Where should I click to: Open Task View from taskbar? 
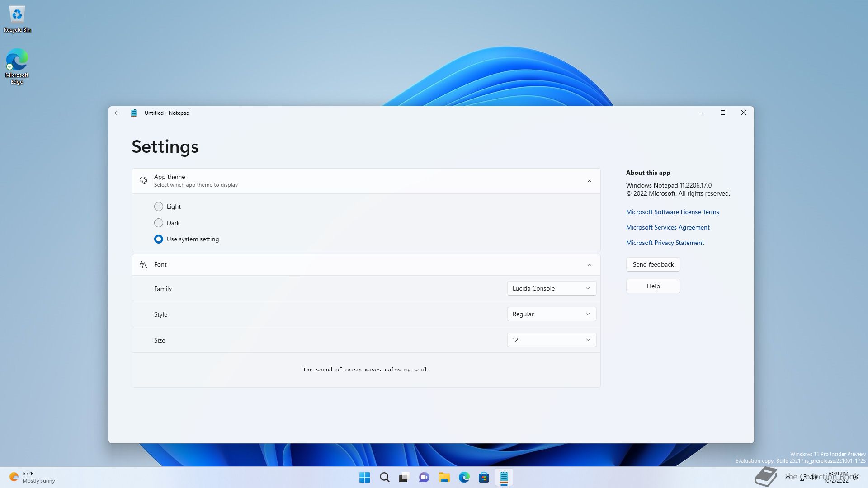click(x=404, y=477)
